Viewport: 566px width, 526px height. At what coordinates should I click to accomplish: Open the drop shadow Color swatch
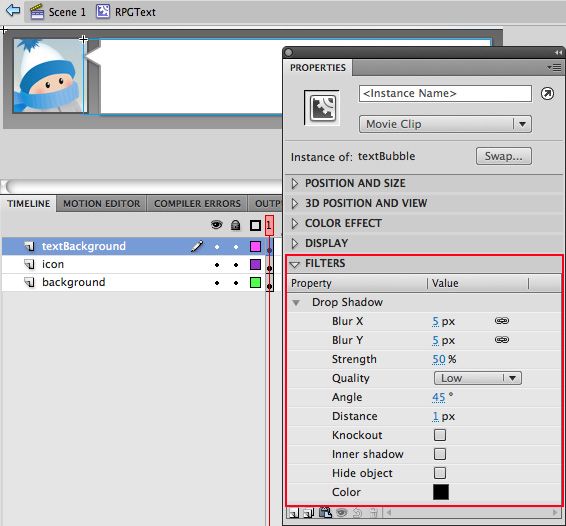point(441,492)
